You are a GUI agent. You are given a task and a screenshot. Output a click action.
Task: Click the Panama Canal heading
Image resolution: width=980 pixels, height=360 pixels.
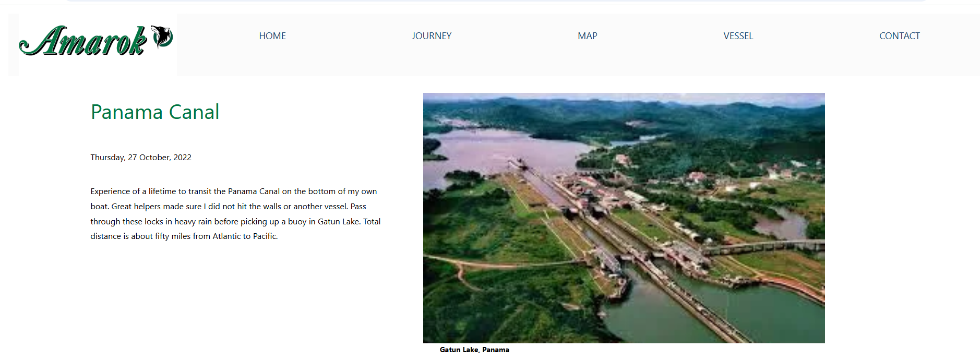155,112
